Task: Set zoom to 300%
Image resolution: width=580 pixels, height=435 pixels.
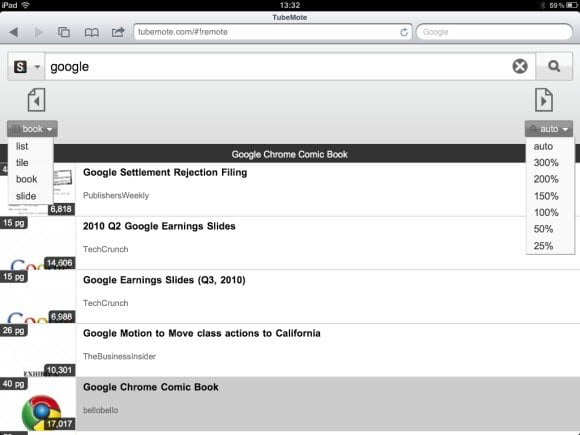Action: [x=546, y=163]
